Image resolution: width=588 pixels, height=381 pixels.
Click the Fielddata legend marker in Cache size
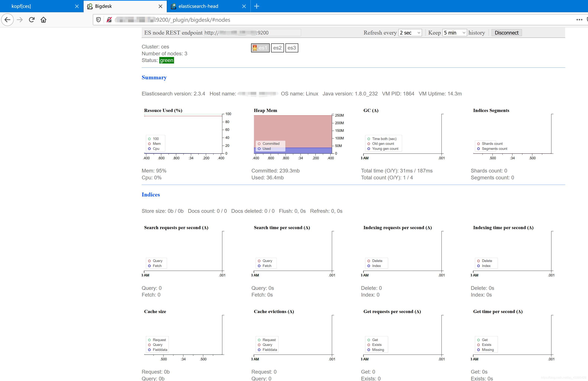[149, 350]
